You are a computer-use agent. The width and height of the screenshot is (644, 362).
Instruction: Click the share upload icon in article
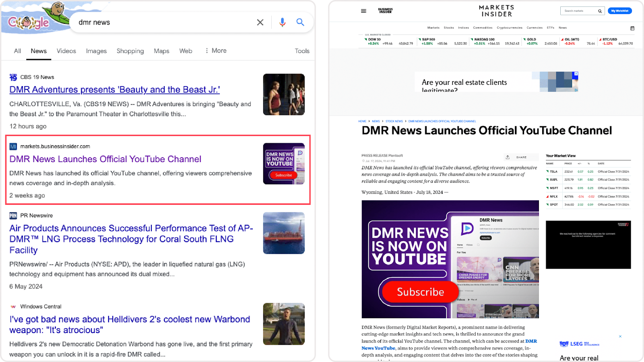click(x=508, y=157)
